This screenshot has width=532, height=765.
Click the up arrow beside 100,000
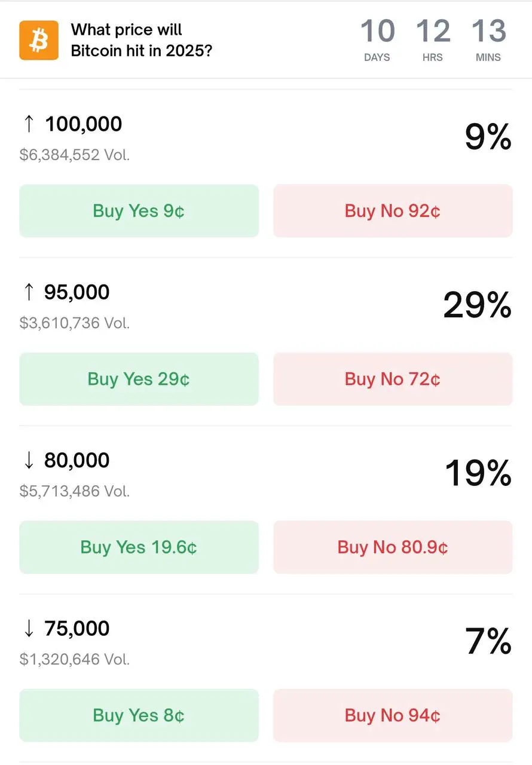coord(28,124)
